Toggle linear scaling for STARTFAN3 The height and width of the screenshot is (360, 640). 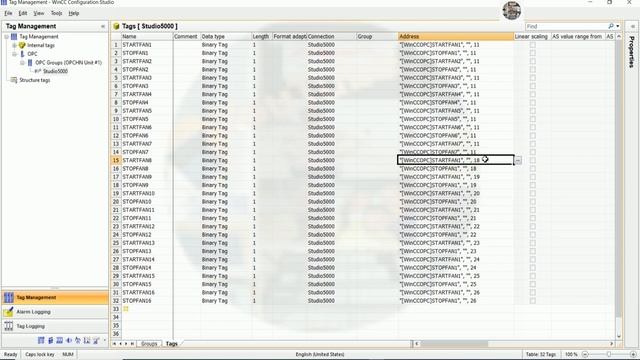tap(533, 78)
